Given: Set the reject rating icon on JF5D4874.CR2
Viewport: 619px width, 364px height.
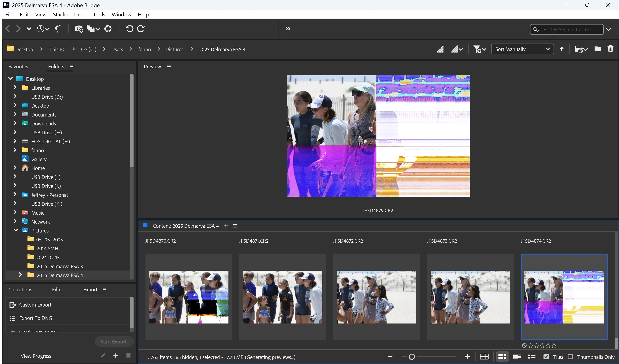Looking at the screenshot, I should point(524,346).
